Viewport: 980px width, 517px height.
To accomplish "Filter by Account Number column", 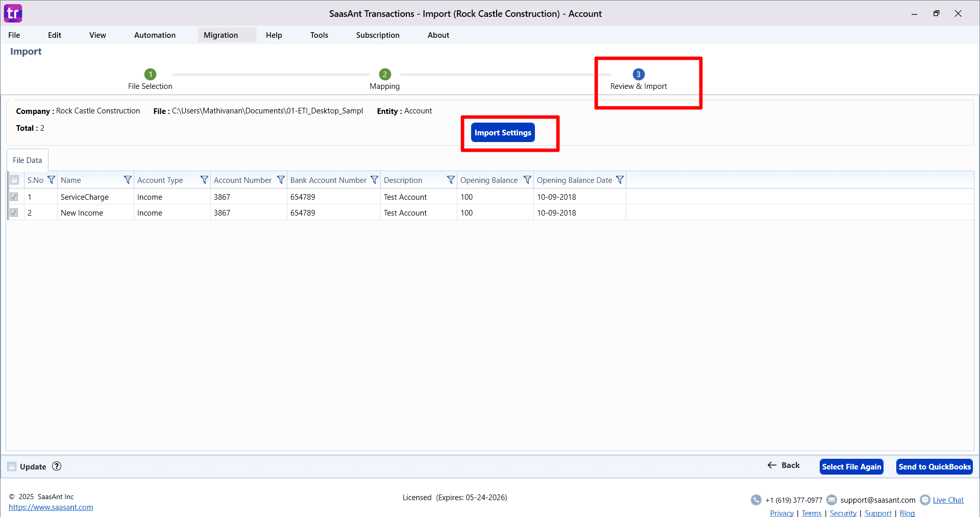I will coord(281,180).
